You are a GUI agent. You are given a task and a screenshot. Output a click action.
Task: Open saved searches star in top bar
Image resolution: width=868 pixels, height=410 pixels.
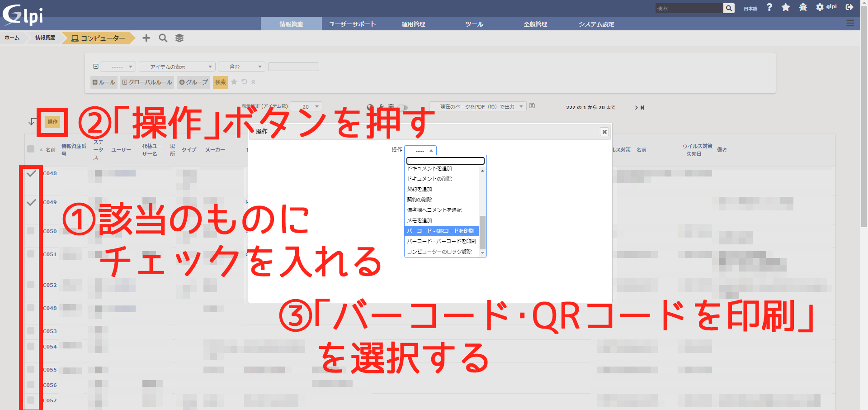pyautogui.click(x=786, y=7)
